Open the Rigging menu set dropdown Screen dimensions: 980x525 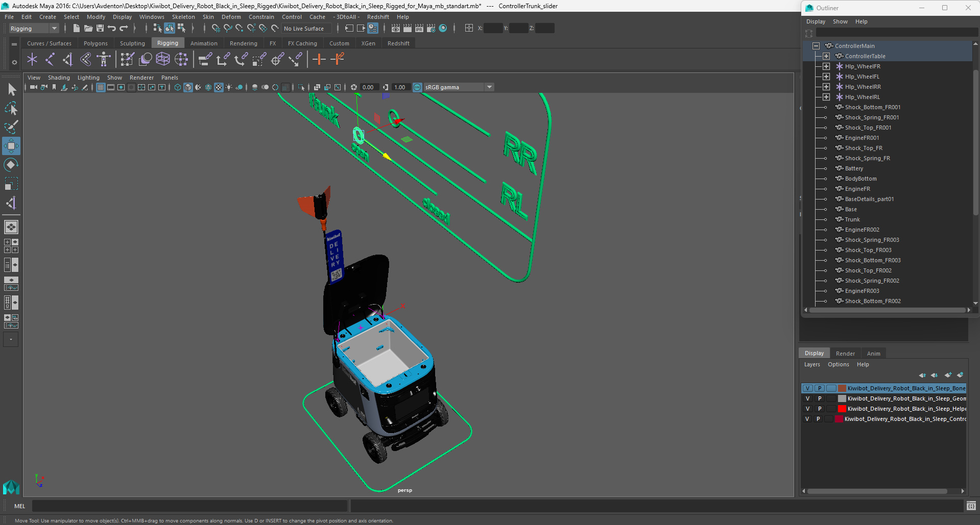34,29
